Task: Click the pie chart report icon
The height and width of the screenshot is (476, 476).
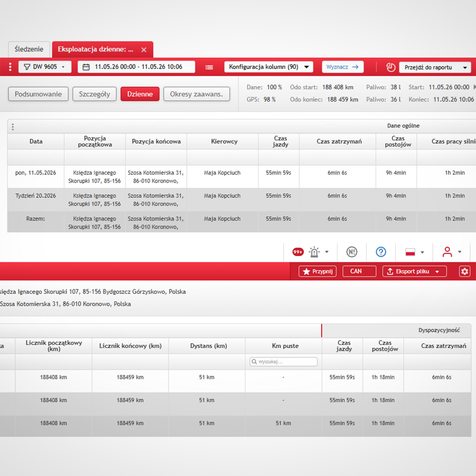Action: click(391, 67)
